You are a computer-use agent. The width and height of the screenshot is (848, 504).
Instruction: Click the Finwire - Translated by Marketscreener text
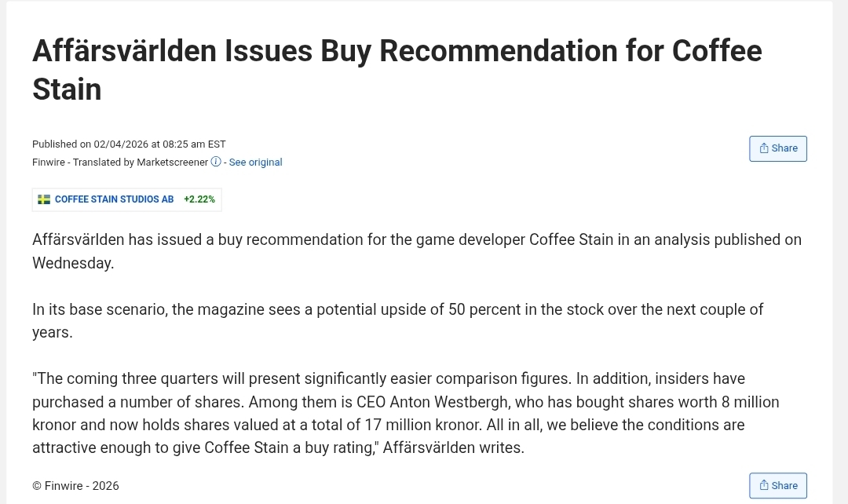pyautogui.click(x=120, y=163)
